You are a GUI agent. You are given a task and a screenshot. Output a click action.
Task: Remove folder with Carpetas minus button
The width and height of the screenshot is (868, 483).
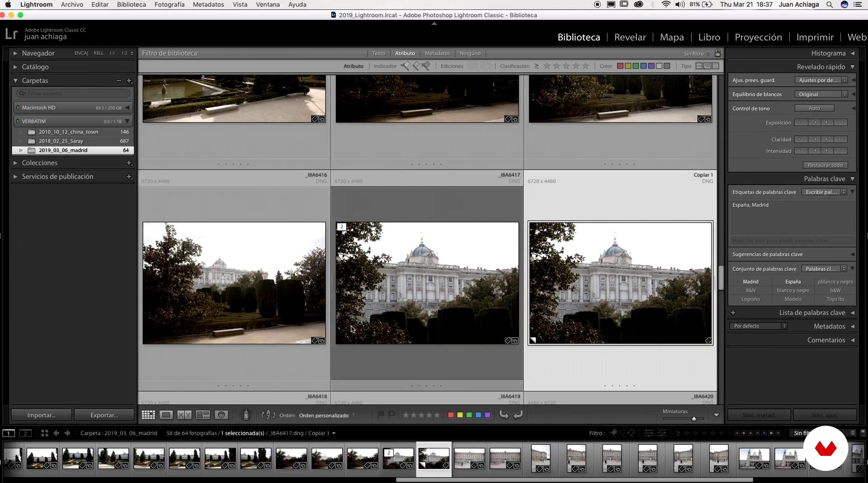click(118, 80)
